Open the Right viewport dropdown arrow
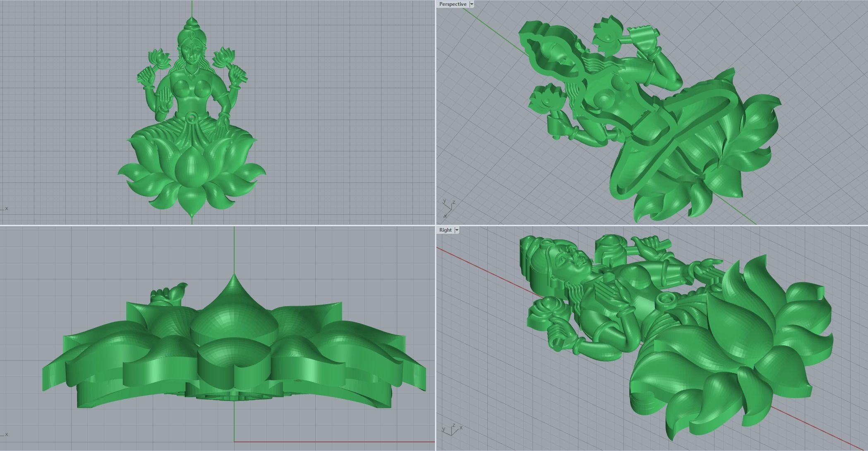The width and height of the screenshot is (868, 451). coord(457,230)
